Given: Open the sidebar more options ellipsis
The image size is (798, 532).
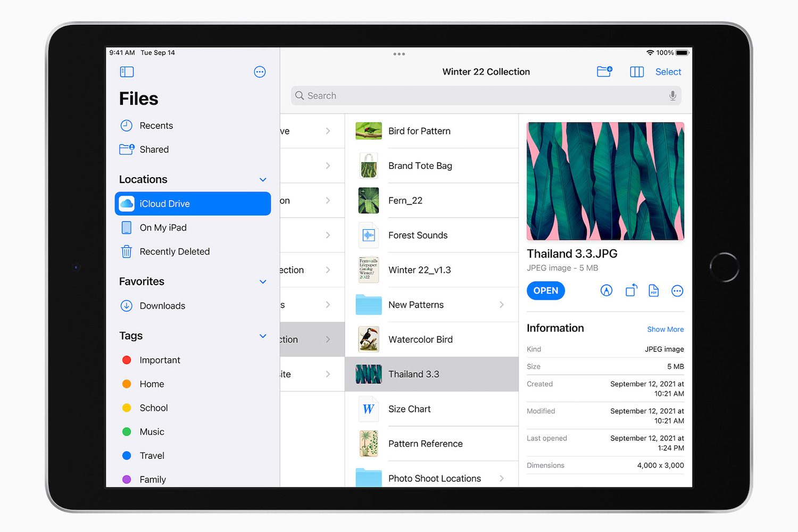Looking at the screenshot, I should coord(260,72).
